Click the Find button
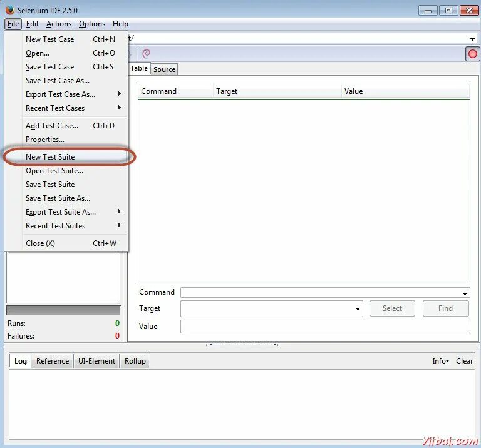The image size is (481, 448). pos(445,308)
